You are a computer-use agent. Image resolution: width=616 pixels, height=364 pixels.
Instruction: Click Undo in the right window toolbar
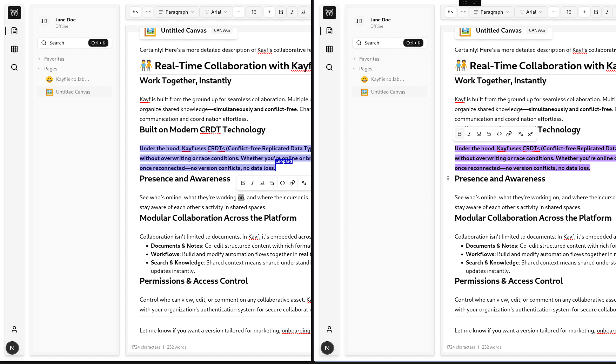coord(450,12)
